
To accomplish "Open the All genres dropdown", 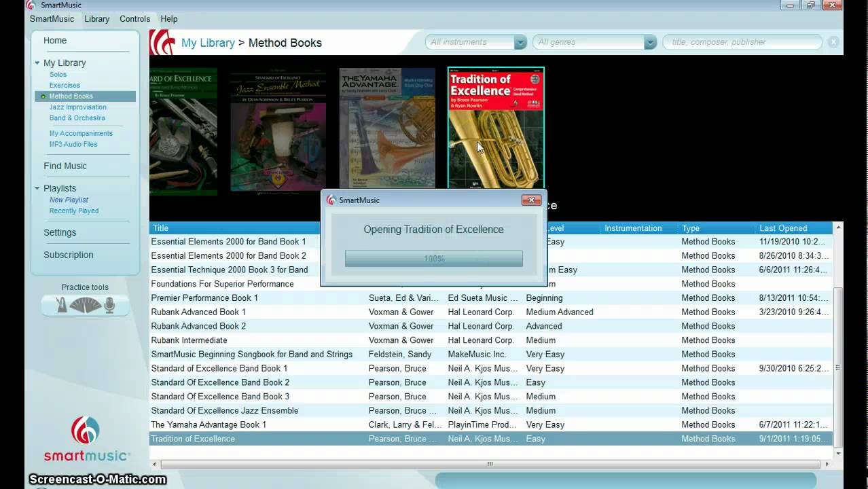I will click(650, 42).
